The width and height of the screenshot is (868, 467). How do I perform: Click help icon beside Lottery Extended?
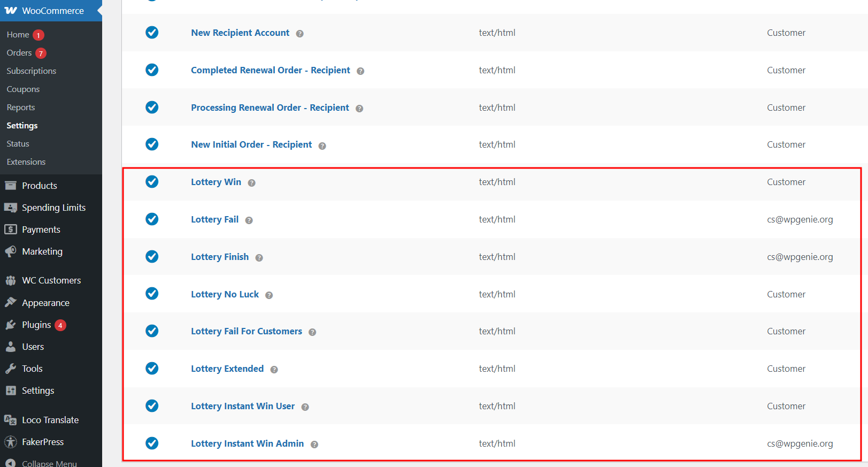(274, 370)
